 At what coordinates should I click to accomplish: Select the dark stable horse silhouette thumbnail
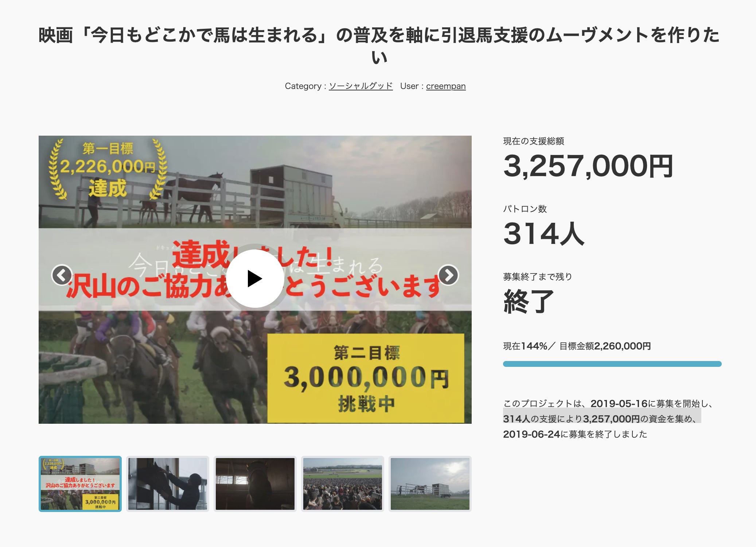255,484
